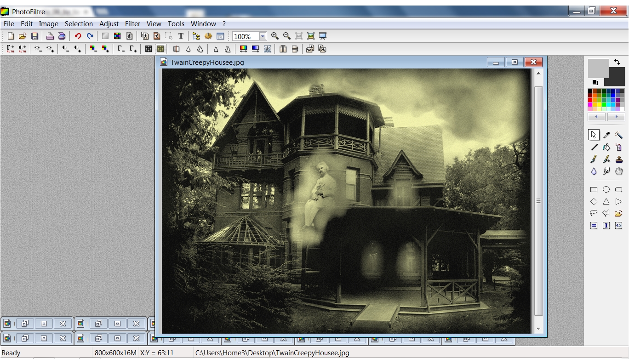The width and height of the screenshot is (629, 364).
Task: Open the PhotoMasque icon
Action: click(x=267, y=49)
